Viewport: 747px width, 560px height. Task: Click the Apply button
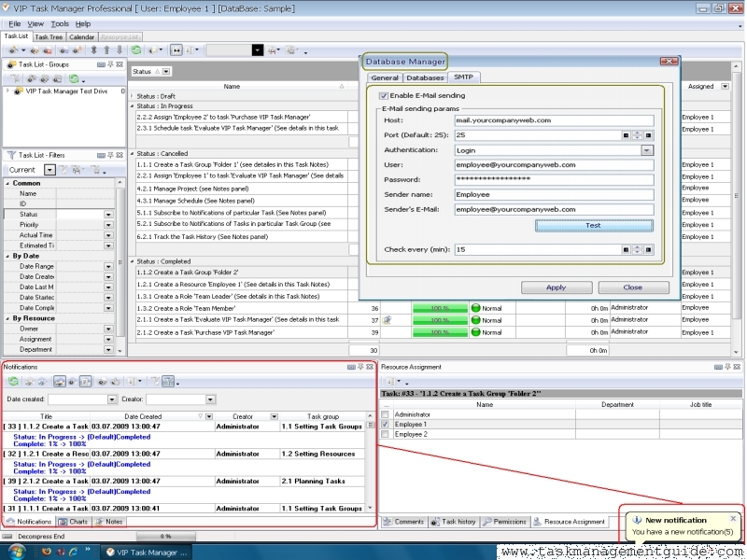pos(556,287)
